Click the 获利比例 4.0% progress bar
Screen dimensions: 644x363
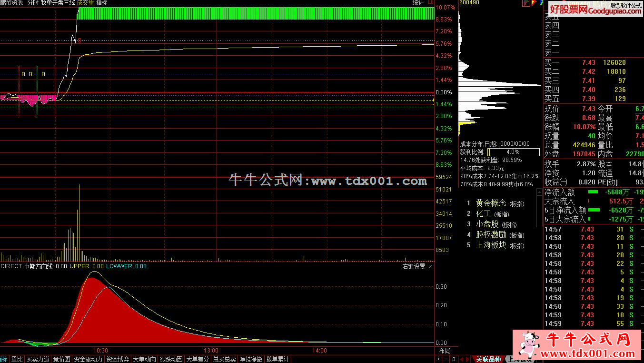(x=513, y=152)
